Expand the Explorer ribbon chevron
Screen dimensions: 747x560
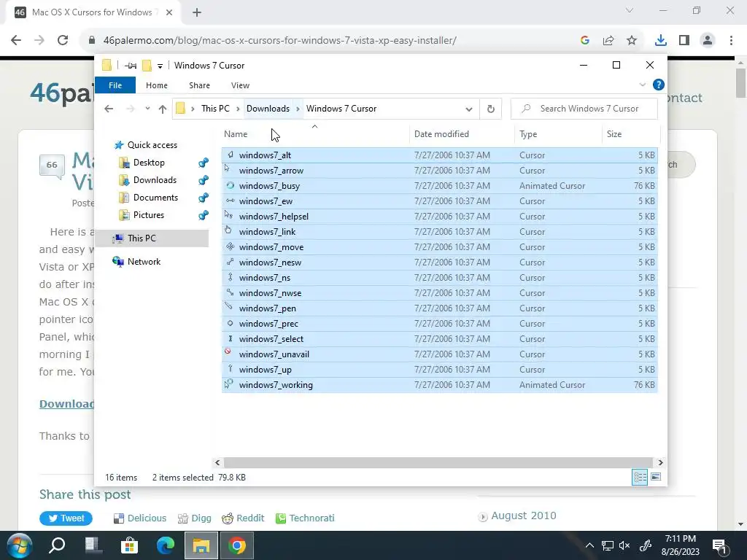(x=642, y=85)
